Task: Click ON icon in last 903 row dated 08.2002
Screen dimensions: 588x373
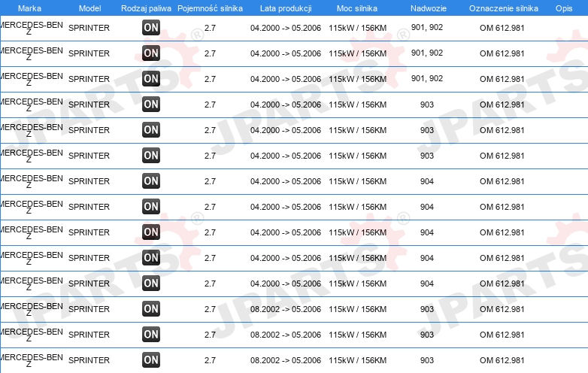Action: (151, 360)
